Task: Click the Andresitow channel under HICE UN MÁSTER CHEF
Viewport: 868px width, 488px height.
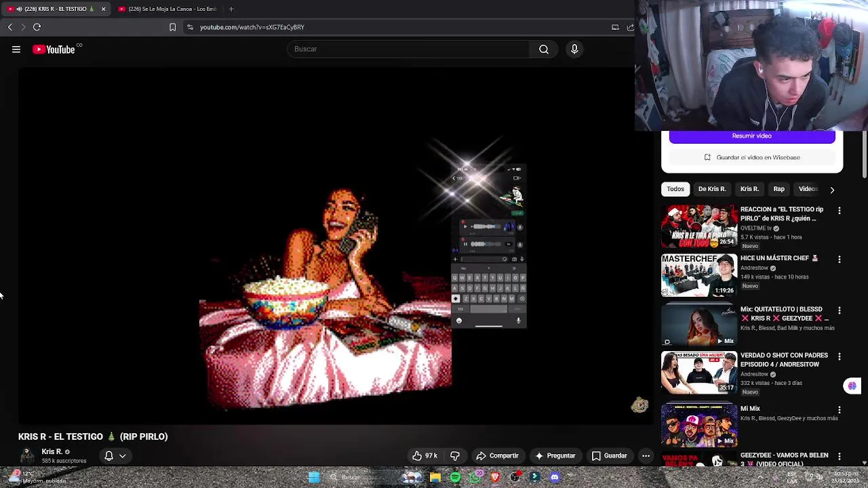Action: [x=754, y=268]
